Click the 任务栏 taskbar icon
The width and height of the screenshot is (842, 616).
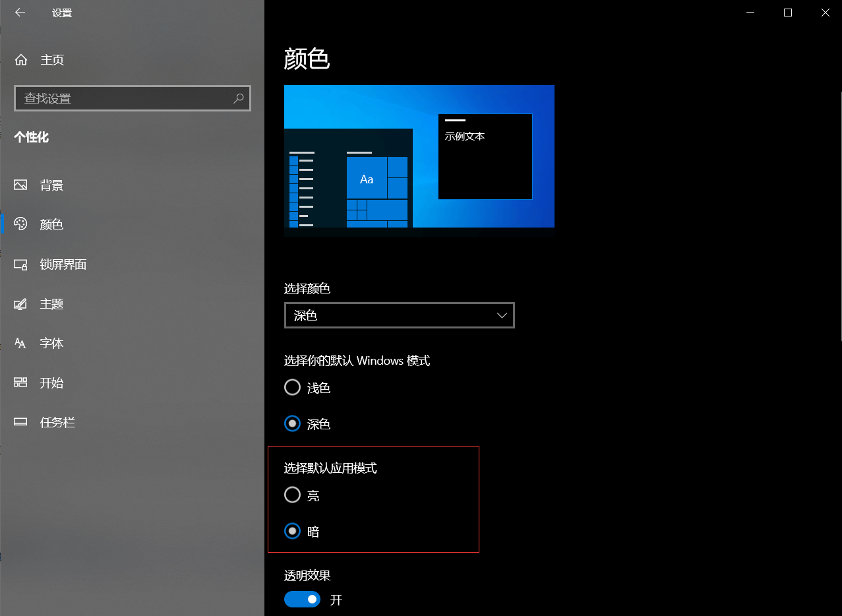[x=20, y=423]
